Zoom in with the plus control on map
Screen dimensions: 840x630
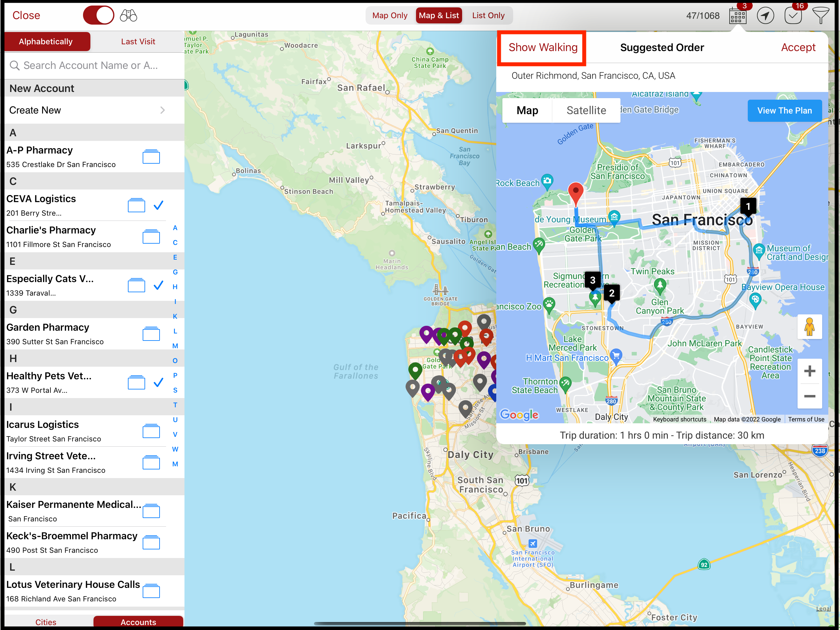[810, 371]
